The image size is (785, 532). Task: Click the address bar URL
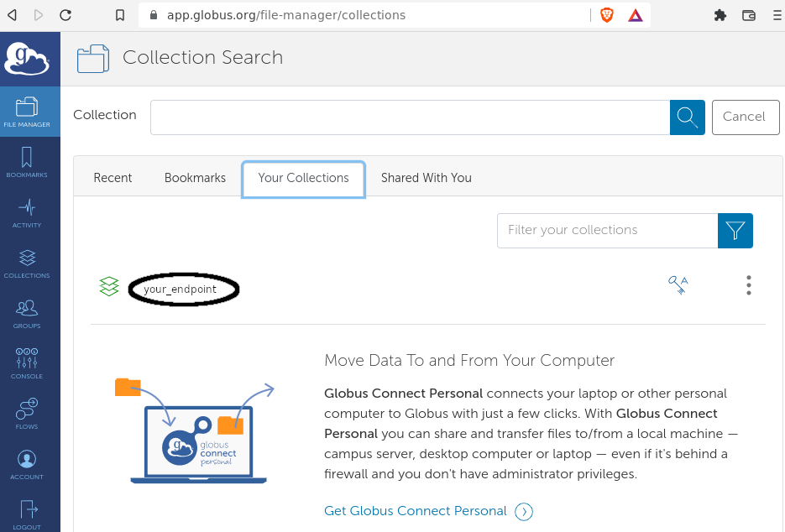click(285, 15)
